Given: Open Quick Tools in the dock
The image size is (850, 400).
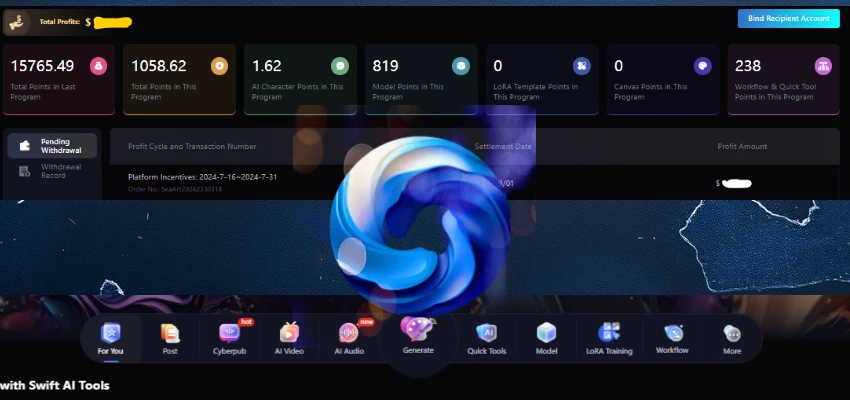Looking at the screenshot, I should click(x=486, y=338).
